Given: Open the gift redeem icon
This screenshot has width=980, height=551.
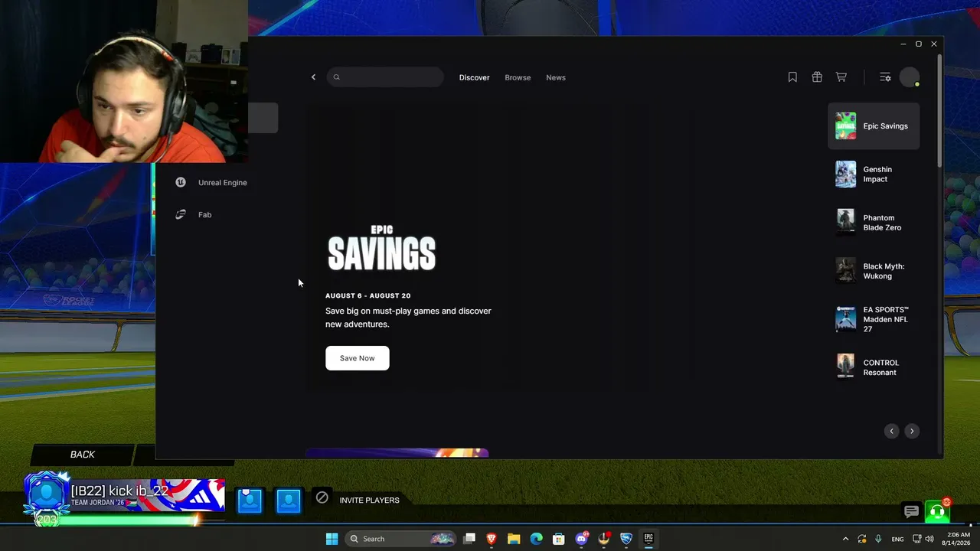Looking at the screenshot, I should coord(817,77).
